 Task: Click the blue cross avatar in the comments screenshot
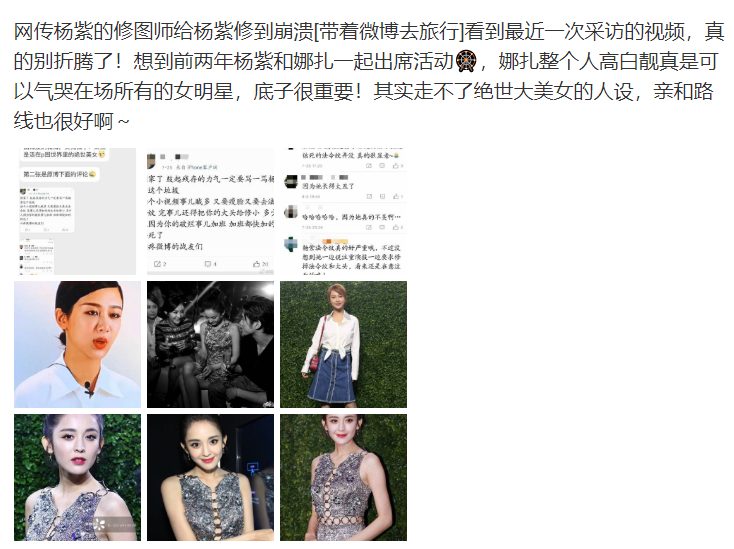[x=291, y=244]
